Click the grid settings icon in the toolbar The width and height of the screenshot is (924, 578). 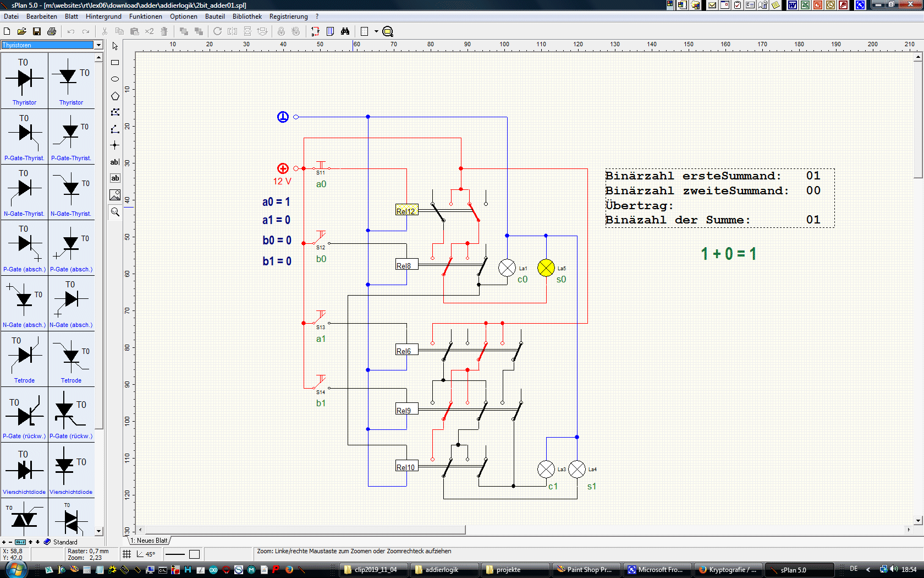(x=364, y=31)
